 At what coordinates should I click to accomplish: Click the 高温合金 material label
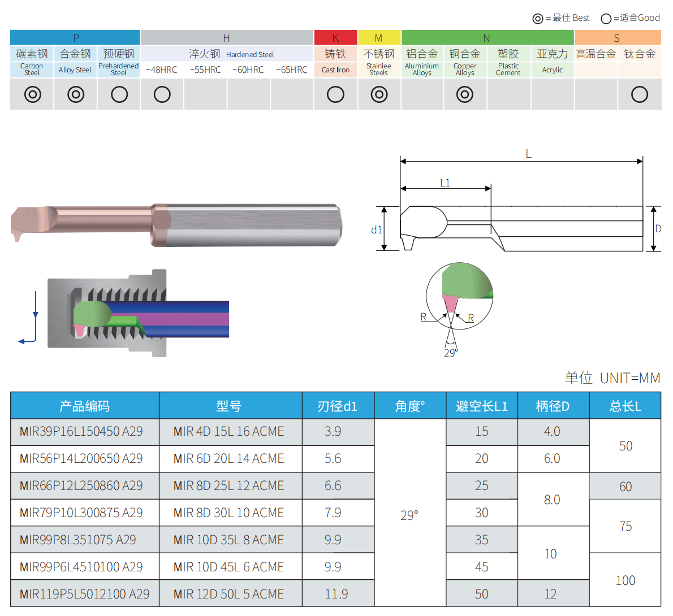tap(596, 54)
